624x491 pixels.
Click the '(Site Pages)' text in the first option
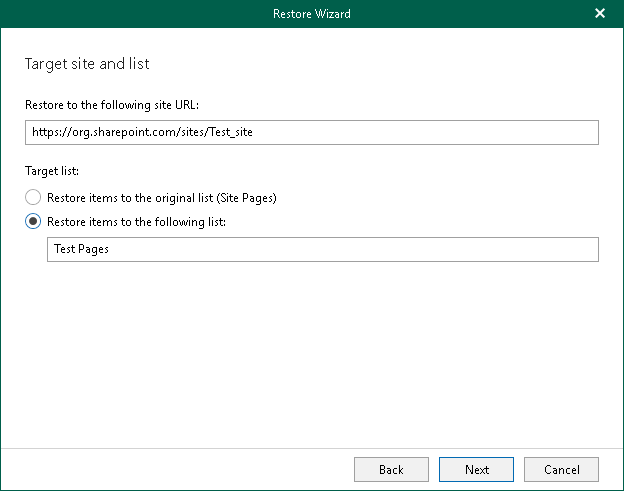246,198
